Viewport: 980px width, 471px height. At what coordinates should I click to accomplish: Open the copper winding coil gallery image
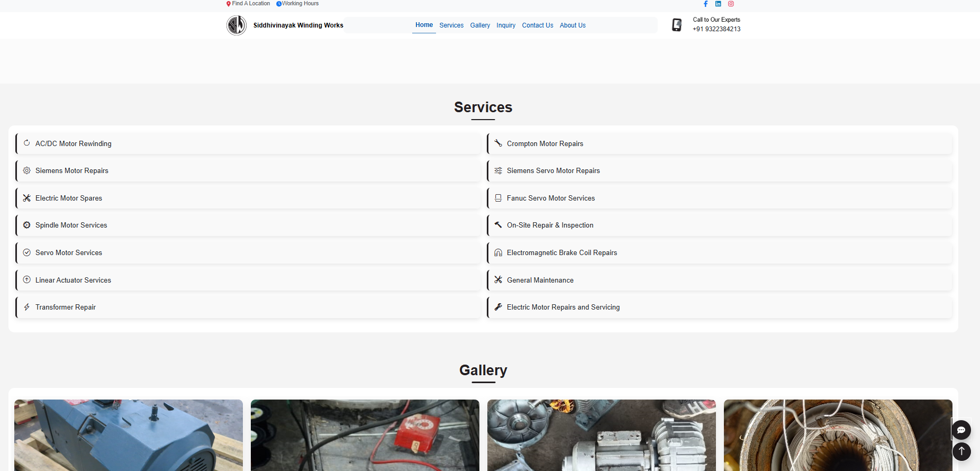pyautogui.click(x=838, y=435)
